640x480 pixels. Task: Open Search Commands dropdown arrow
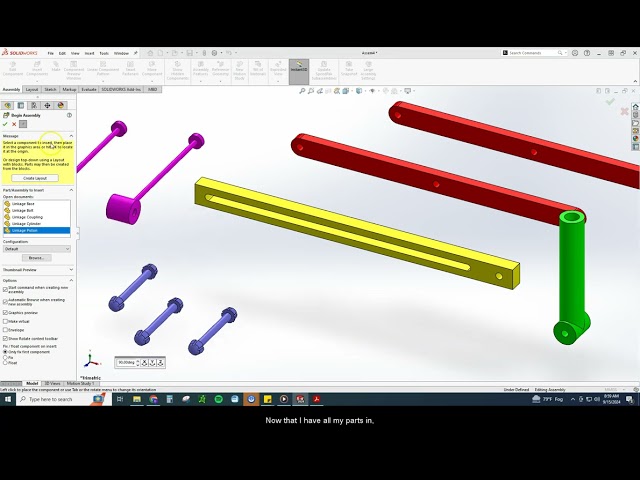point(565,53)
